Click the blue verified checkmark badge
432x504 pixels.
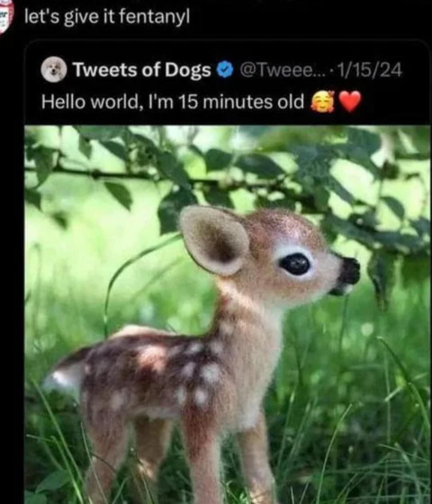coord(225,70)
